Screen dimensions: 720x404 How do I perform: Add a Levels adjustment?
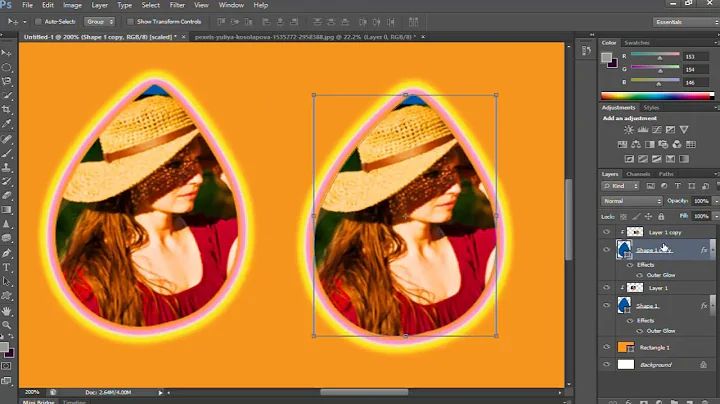pyautogui.click(x=643, y=130)
